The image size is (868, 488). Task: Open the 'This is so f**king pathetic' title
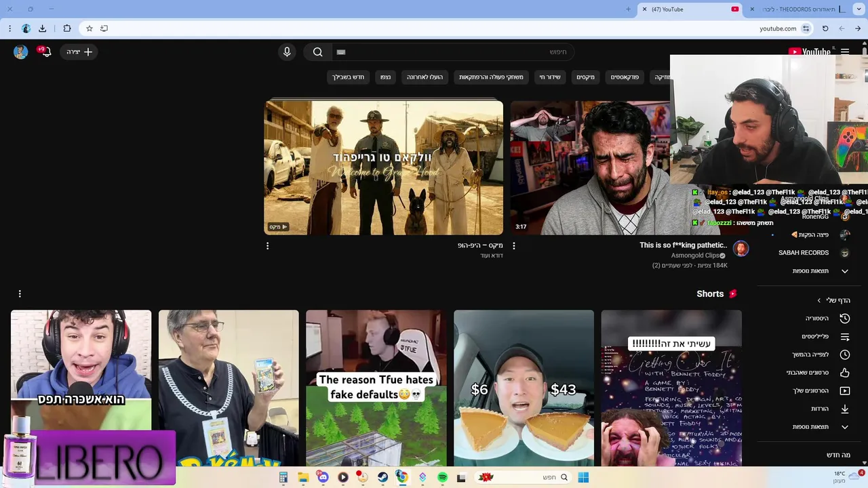click(683, 245)
